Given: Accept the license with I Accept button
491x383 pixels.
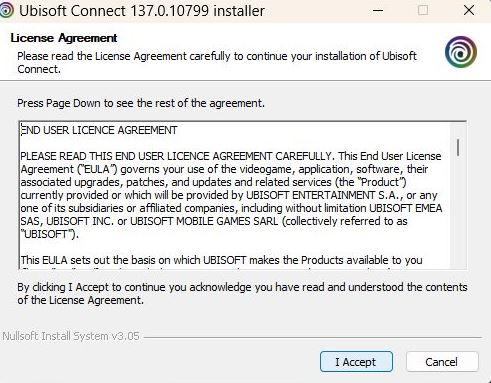Looking at the screenshot, I should pyautogui.click(x=356, y=362).
